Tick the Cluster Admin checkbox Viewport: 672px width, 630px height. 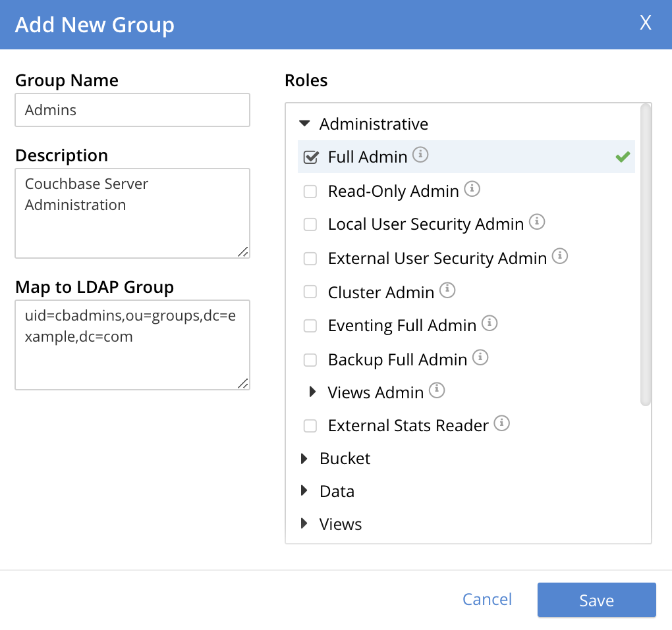tap(310, 292)
